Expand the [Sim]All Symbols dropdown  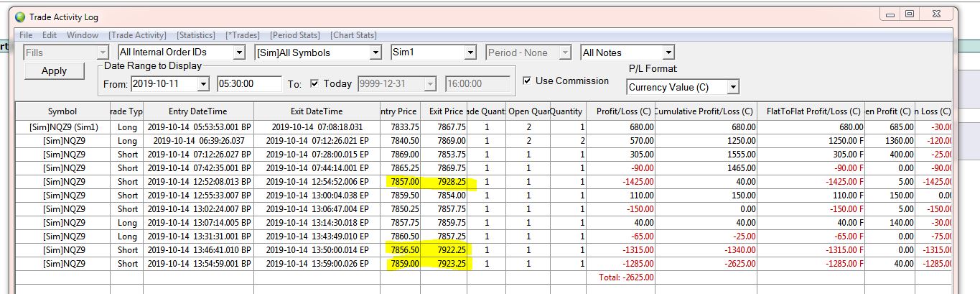pos(374,52)
